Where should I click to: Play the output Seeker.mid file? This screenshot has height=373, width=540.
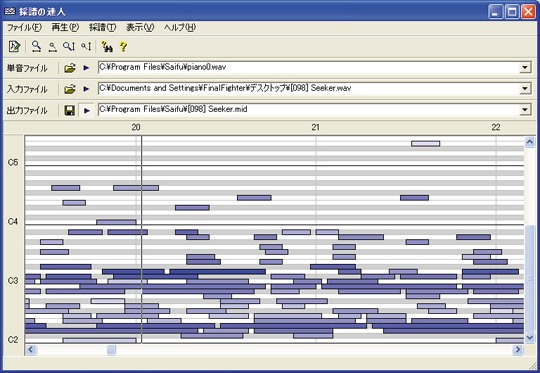tap(86, 111)
